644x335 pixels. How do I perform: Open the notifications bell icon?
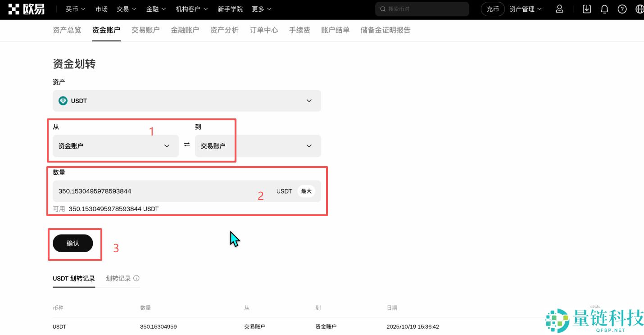604,9
